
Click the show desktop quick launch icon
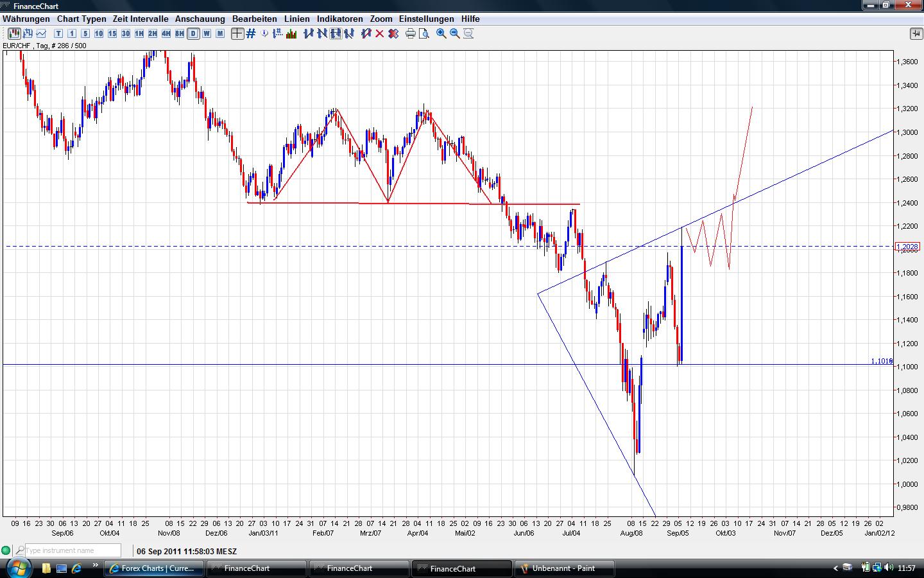pyautogui.click(x=62, y=568)
